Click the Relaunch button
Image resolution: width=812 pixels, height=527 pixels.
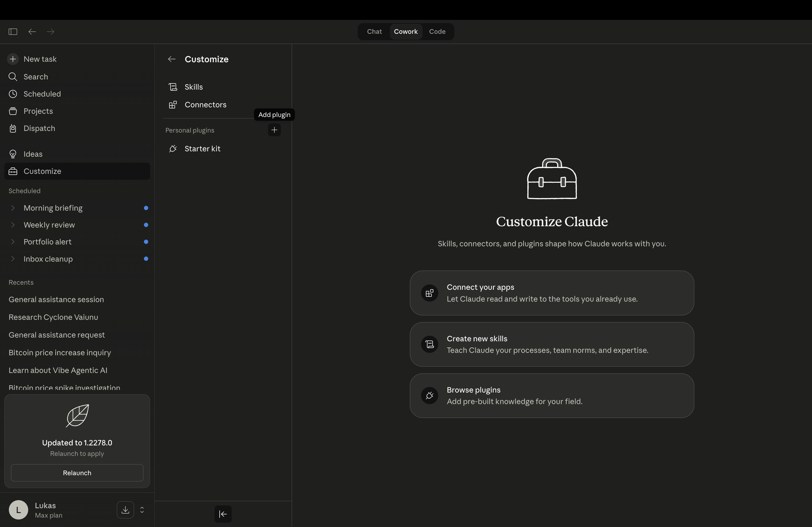77,473
